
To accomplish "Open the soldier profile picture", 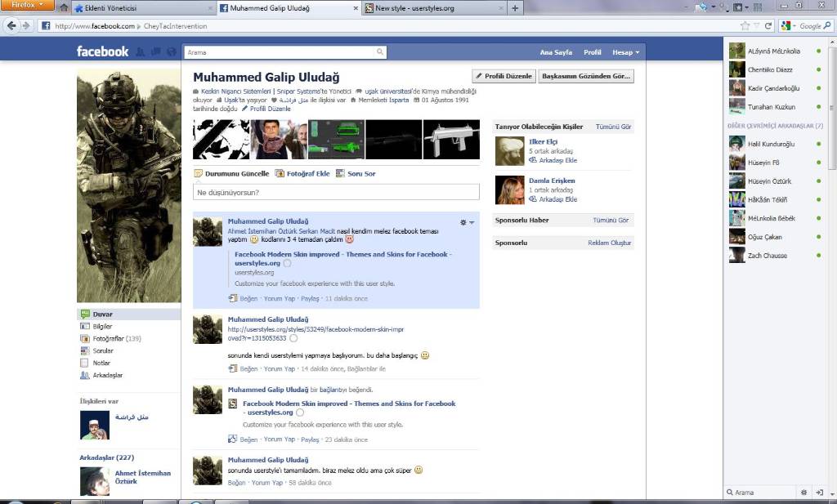I will [x=128, y=186].
